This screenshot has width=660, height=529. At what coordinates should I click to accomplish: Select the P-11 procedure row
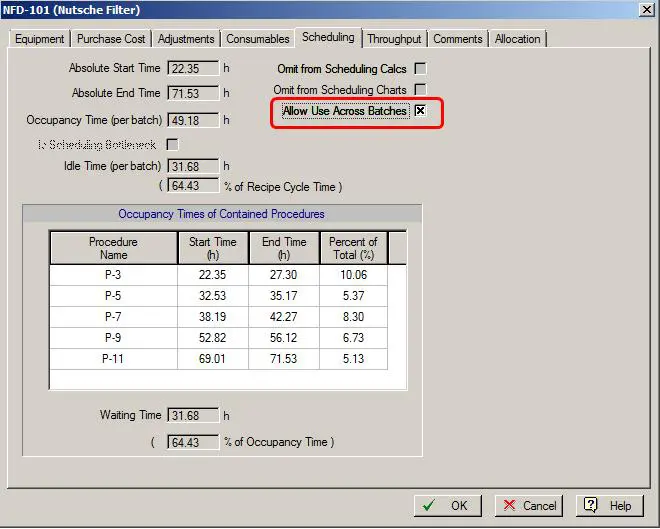(x=113, y=358)
